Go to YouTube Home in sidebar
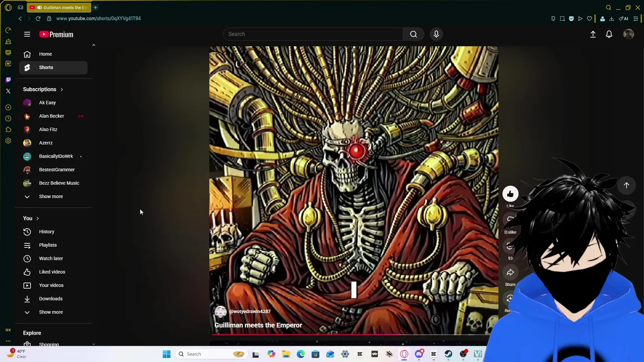 coord(53,54)
